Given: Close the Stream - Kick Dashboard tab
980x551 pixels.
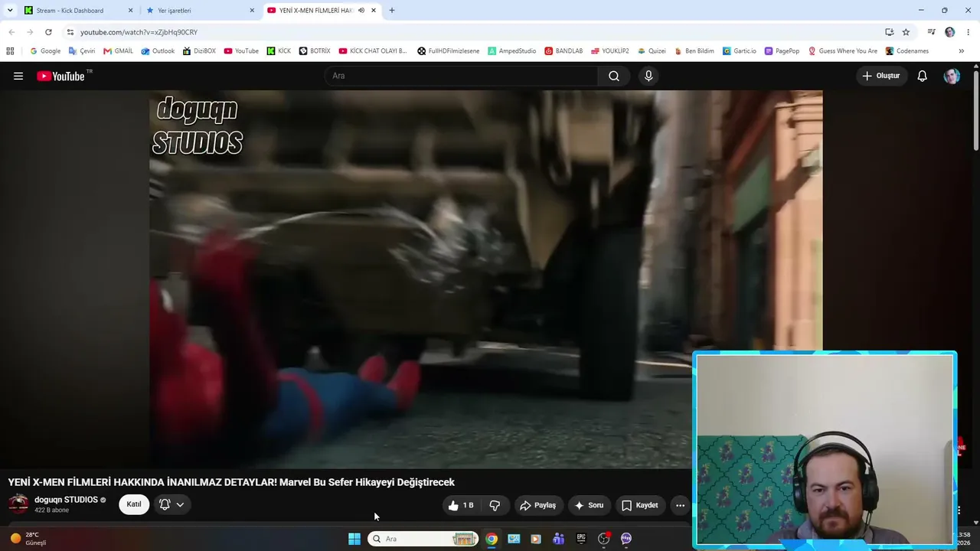Looking at the screenshot, I should (130, 11).
